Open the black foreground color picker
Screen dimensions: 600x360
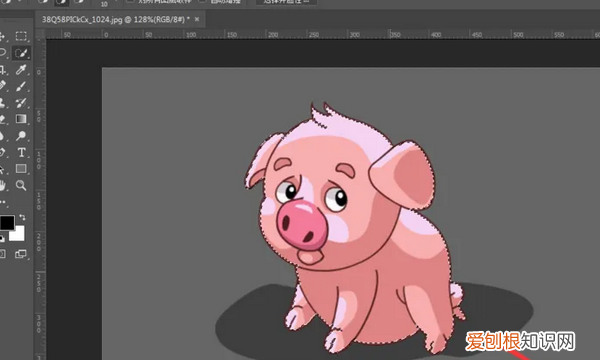(x=7, y=223)
